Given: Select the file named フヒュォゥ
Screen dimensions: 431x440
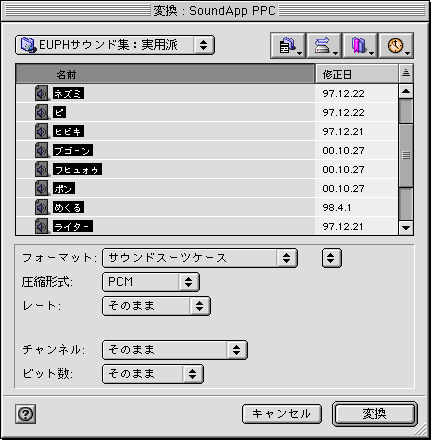Looking at the screenshot, I should 77,169.
